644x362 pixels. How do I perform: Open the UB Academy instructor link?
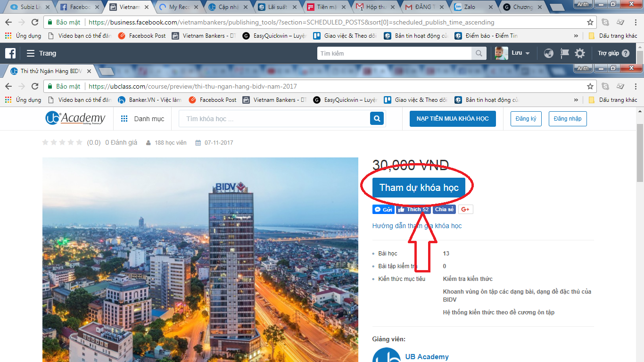[x=427, y=357]
